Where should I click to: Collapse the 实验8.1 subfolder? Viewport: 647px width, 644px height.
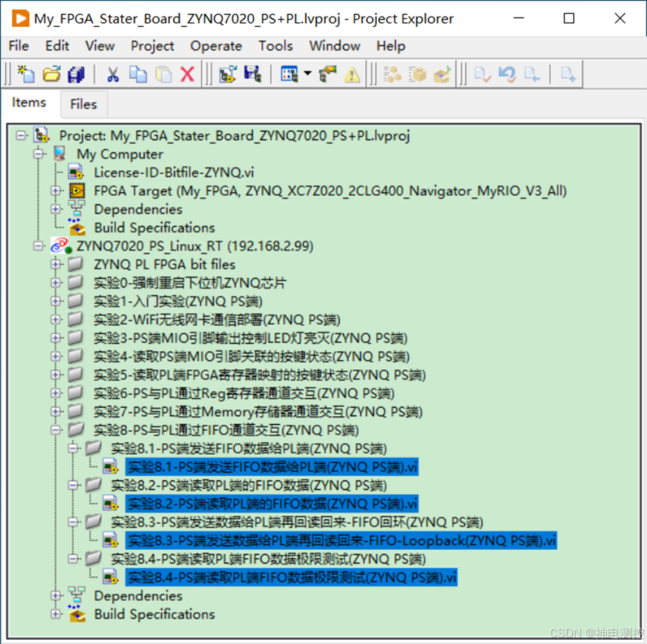[x=73, y=449]
